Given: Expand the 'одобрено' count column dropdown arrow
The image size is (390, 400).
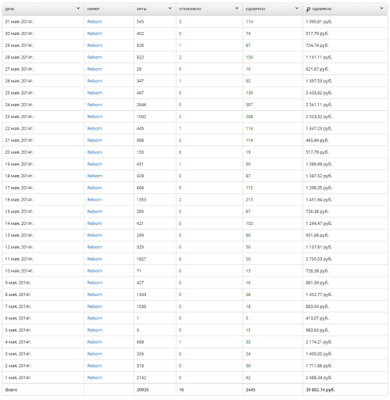Looking at the screenshot, I should [297, 8].
